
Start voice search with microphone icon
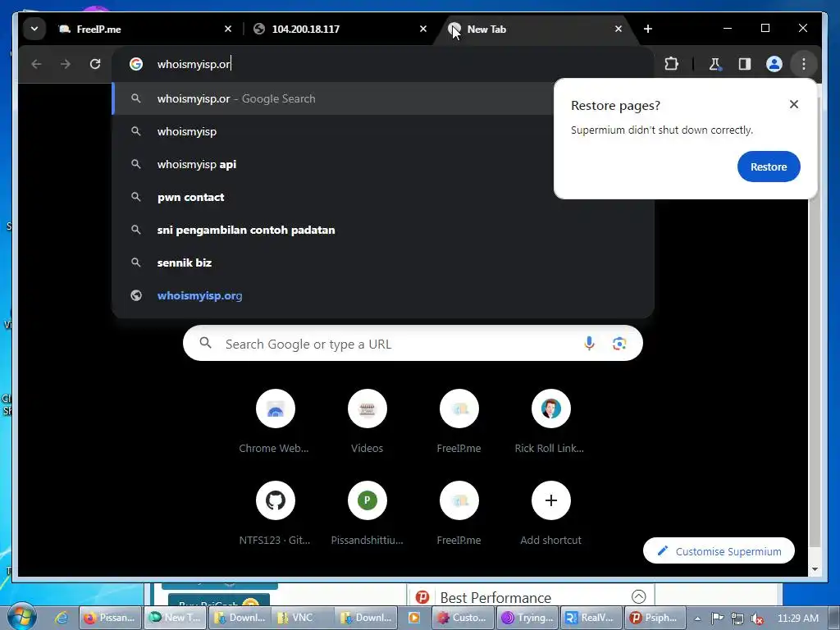click(589, 344)
